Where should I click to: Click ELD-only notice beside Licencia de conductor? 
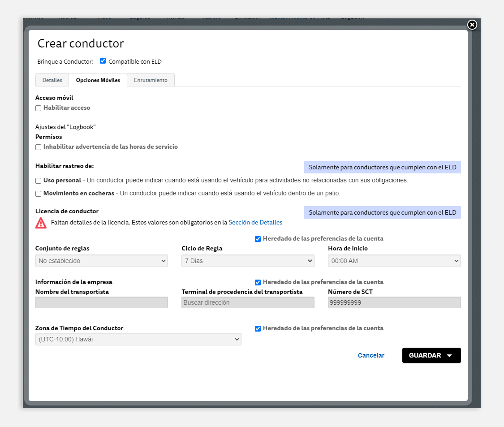tap(383, 212)
